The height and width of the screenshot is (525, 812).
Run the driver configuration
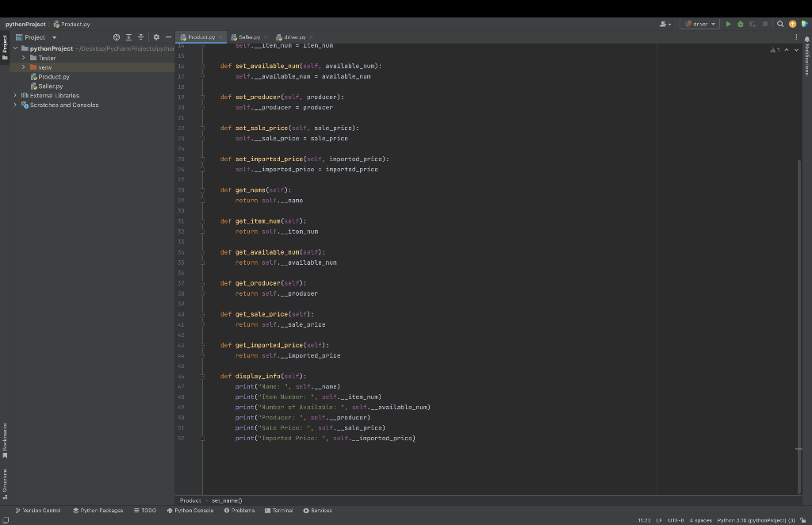pos(729,24)
